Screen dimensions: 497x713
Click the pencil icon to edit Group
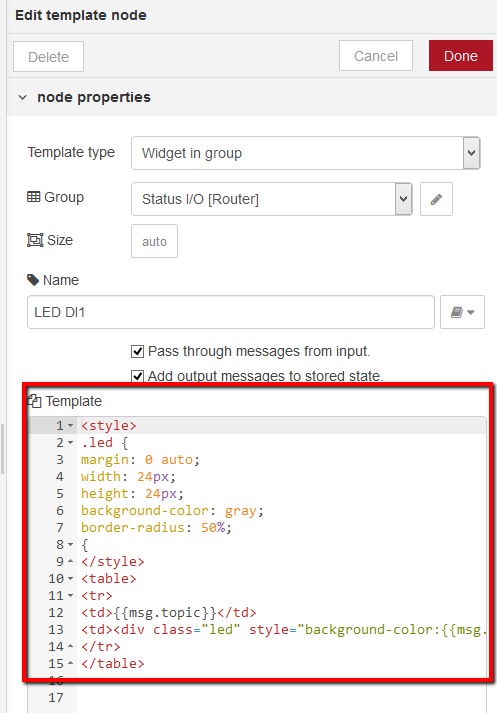point(436,199)
